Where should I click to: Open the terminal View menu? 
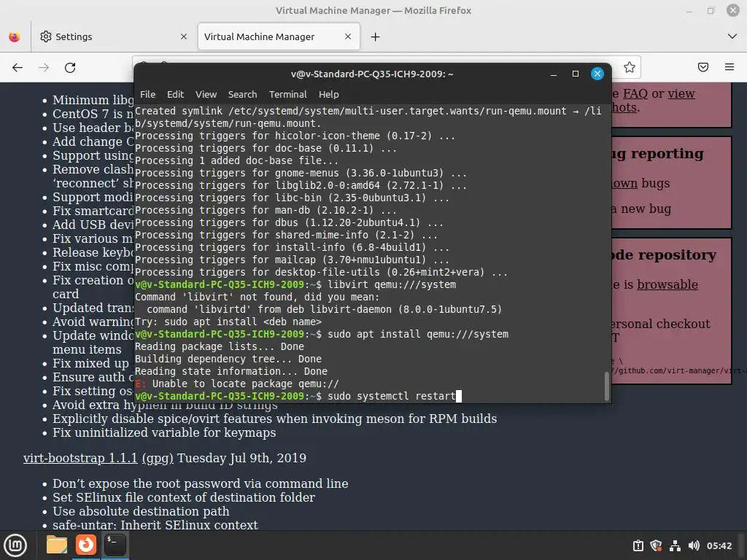click(x=206, y=94)
